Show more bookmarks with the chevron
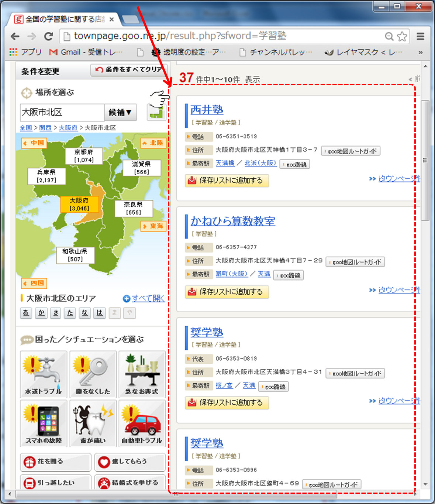The height and width of the screenshot is (504, 435). click(x=420, y=52)
